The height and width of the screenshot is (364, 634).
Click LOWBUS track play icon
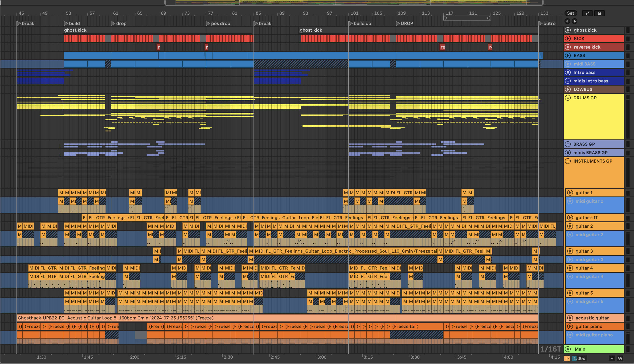[x=568, y=89]
